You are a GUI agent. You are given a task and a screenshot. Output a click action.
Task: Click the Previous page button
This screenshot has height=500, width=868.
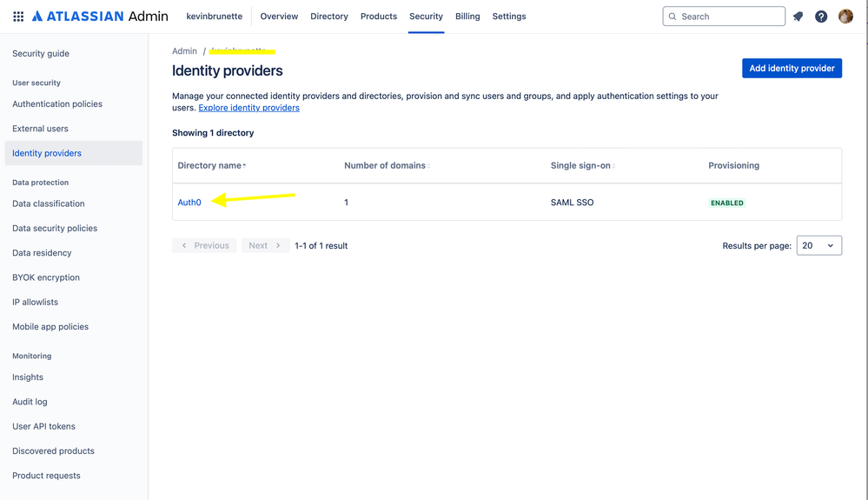click(204, 245)
